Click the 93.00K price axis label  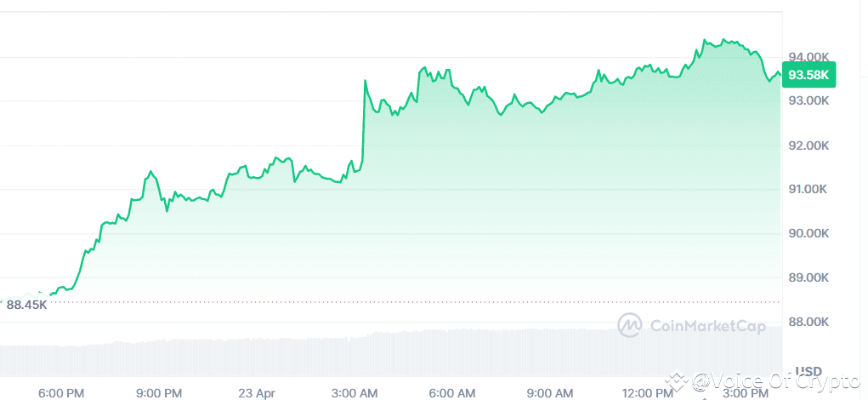click(x=808, y=100)
